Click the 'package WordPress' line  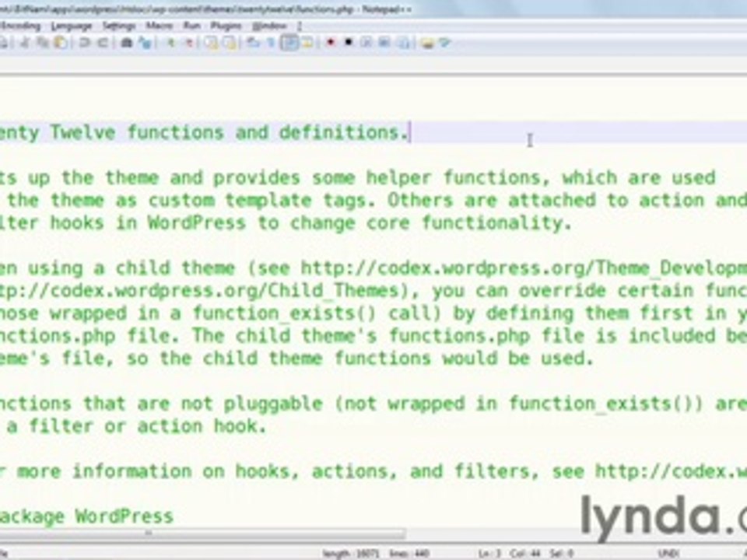(x=86, y=516)
